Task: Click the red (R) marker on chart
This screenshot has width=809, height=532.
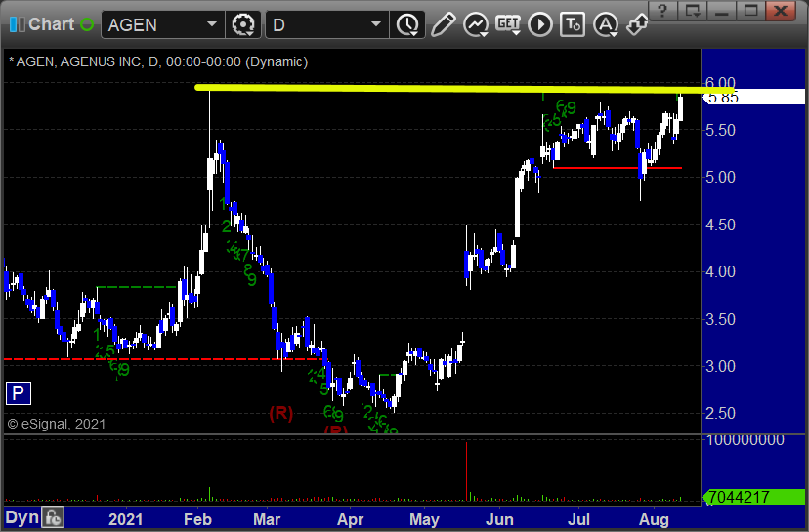Action: pos(281,413)
